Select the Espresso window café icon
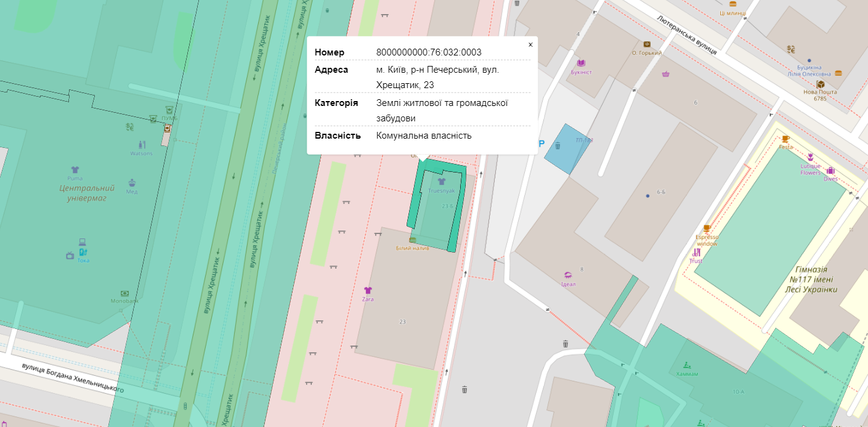868x427 pixels. click(x=707, y=229)
